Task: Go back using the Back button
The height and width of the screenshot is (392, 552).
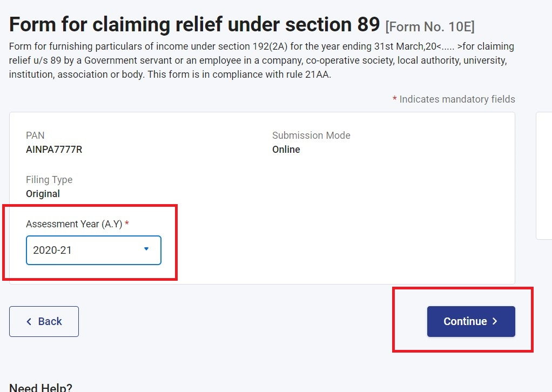Action: click(44, 322)
